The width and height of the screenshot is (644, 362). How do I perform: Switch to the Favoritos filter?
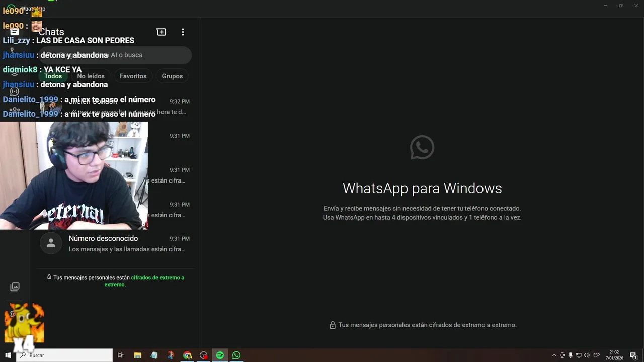[x=133, y=76]
